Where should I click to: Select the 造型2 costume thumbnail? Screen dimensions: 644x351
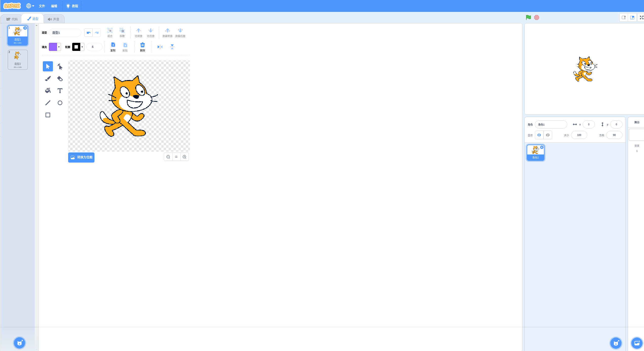point(17,60)
